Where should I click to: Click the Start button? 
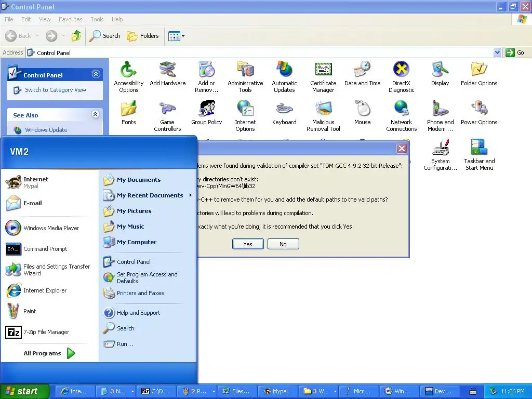pos(24,391)
